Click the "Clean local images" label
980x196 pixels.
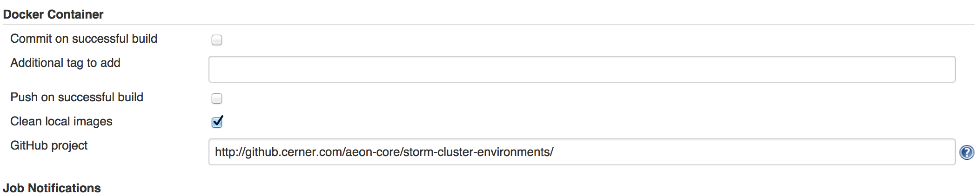[x=61, y=121]
